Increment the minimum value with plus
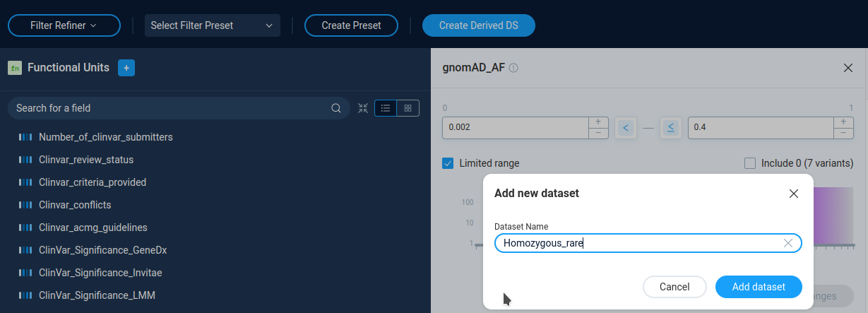This screenshot has width=868, height=313. pos(598,122)
